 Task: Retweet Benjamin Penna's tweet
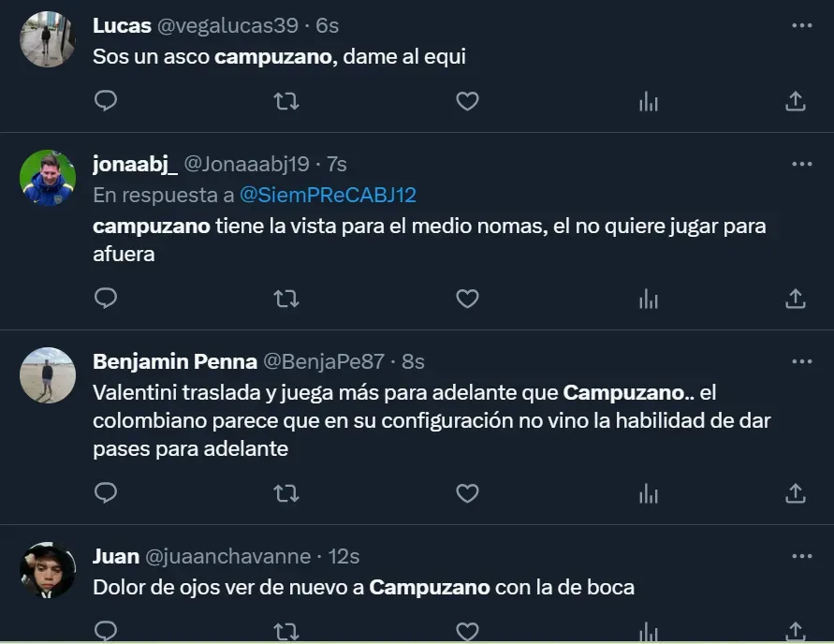(x=285, y=492)
